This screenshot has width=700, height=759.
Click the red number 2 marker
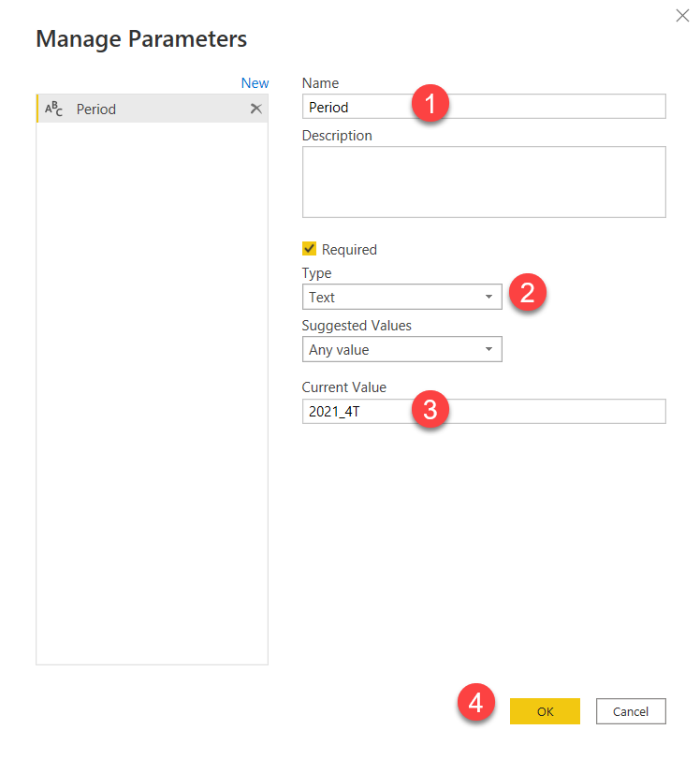[x=527, y=293]
